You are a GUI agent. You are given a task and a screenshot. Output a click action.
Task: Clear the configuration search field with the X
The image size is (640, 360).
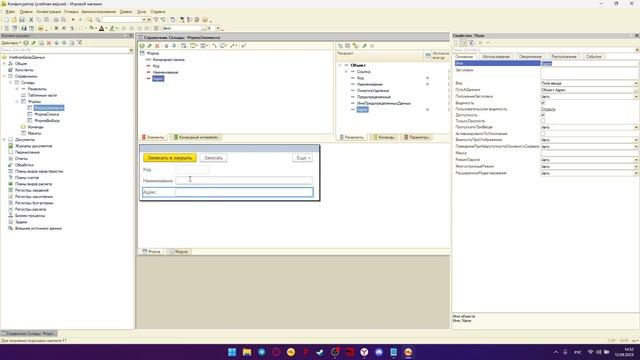click(131, 50)
